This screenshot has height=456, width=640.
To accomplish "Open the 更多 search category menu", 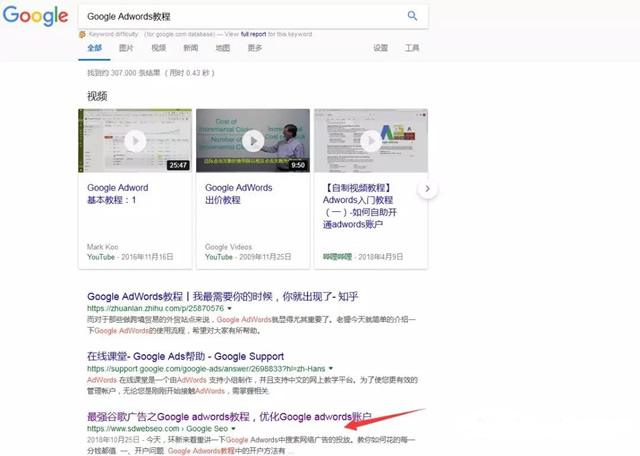I will 255,48.
